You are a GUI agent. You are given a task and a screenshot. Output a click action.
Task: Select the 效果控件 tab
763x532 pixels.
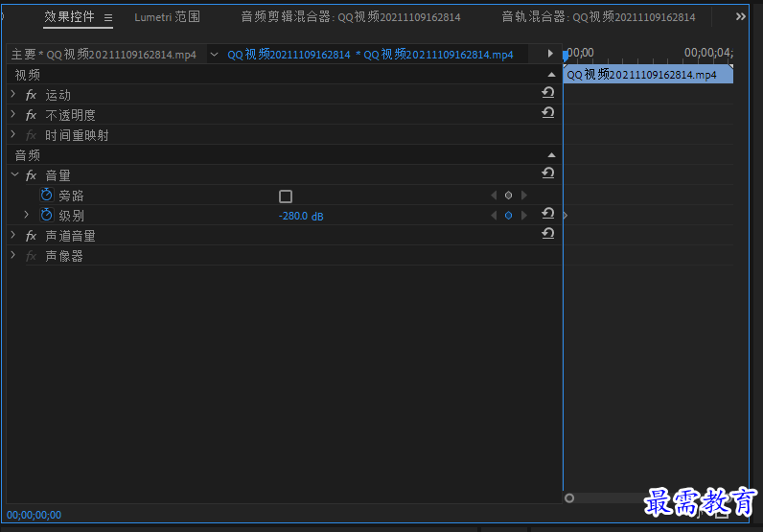(x=69, y=17)
